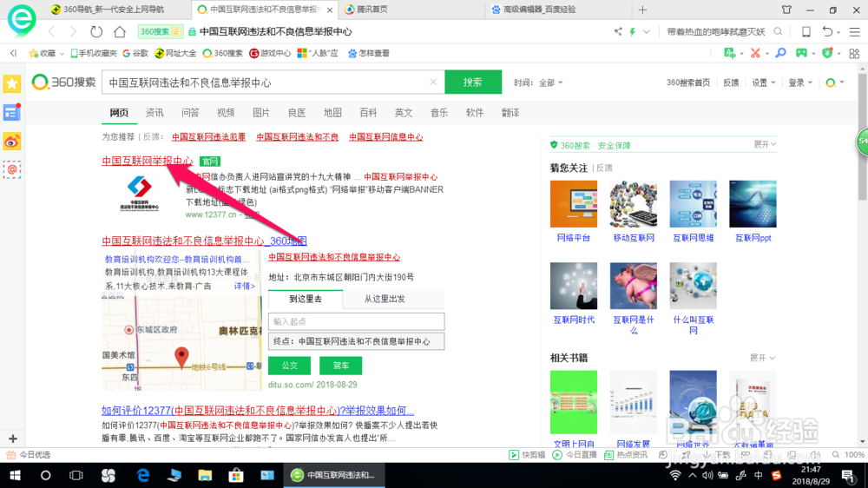Clear the search box text
Viewport: 868px width, 488px height.
click(433, 82)
